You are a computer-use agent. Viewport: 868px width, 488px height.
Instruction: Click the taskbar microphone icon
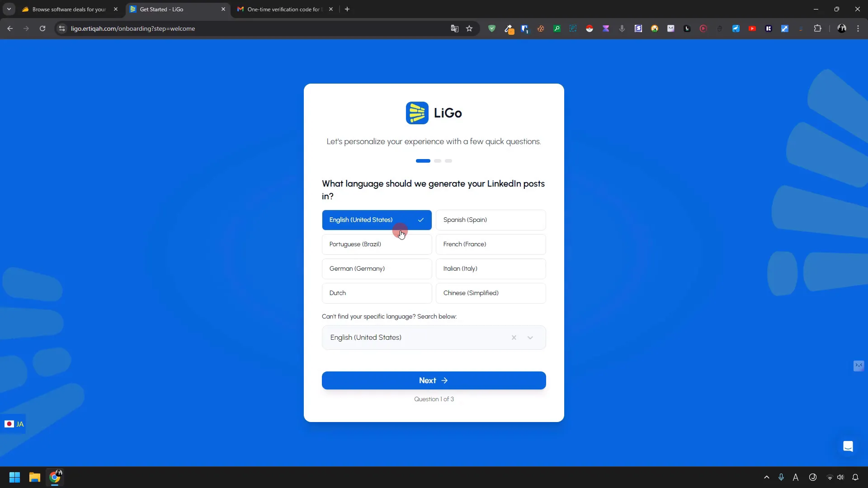click(781, 477)
